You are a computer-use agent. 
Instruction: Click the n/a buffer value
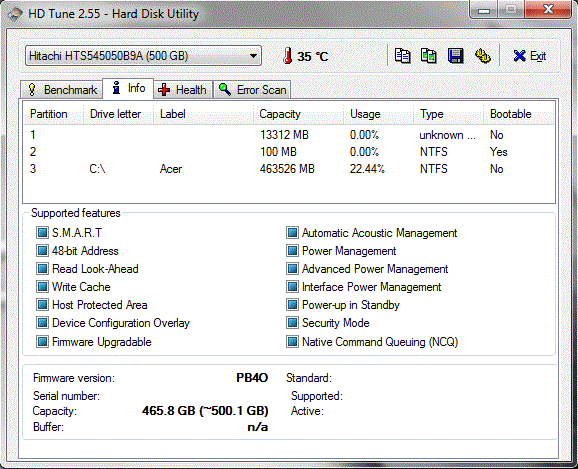258,427
